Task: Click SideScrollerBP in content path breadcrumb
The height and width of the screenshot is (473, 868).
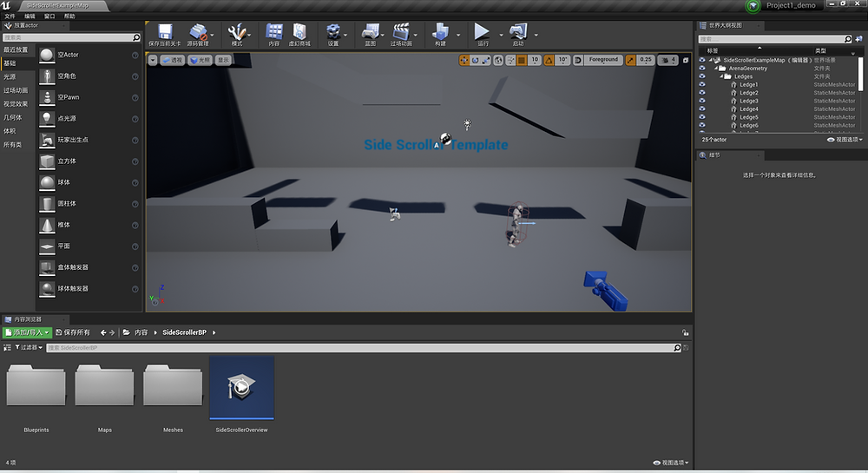Action: (184, 332)
